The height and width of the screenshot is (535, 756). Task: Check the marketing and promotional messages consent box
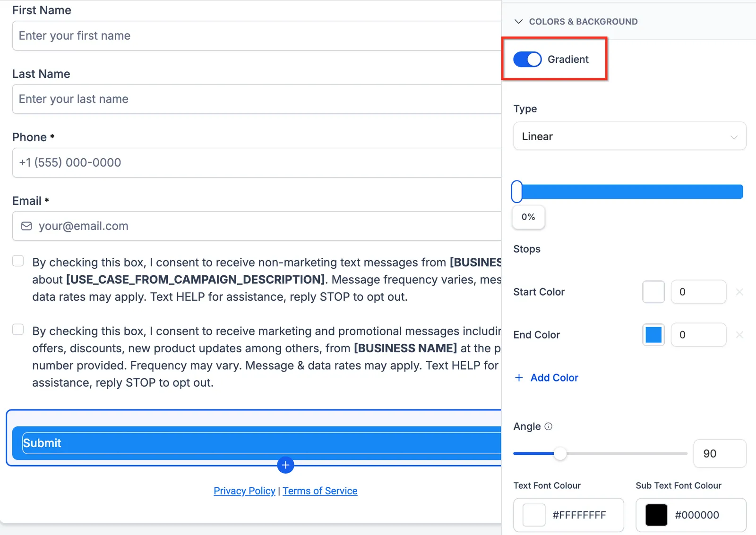[x=18, y=330]
